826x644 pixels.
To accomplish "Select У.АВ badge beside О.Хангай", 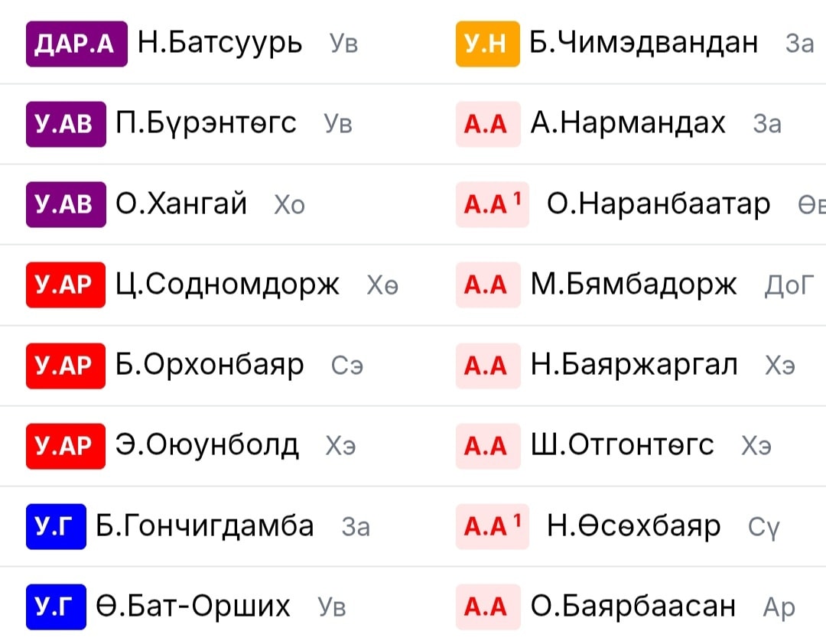I will (x=66, y=204).
